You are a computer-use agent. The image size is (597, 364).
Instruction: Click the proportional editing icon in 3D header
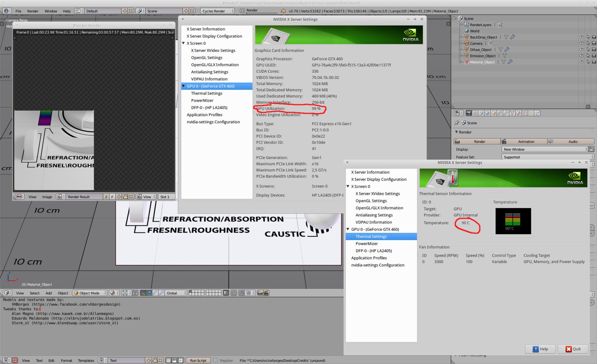click(x=234, y=293)
